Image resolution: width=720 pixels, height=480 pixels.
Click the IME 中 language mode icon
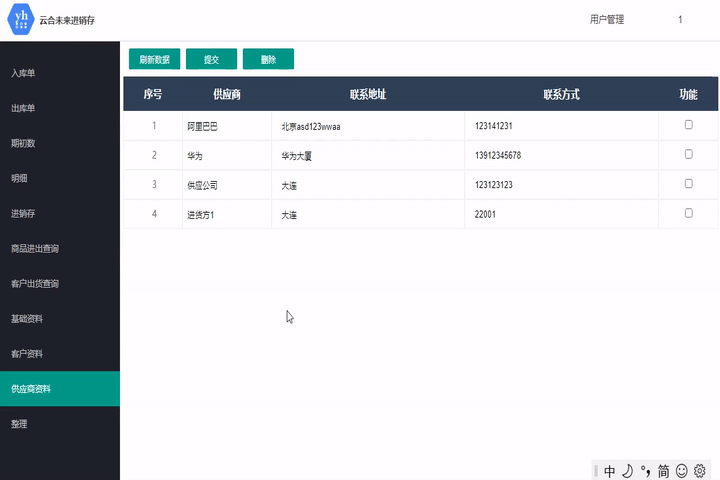[x=610, y=470]
